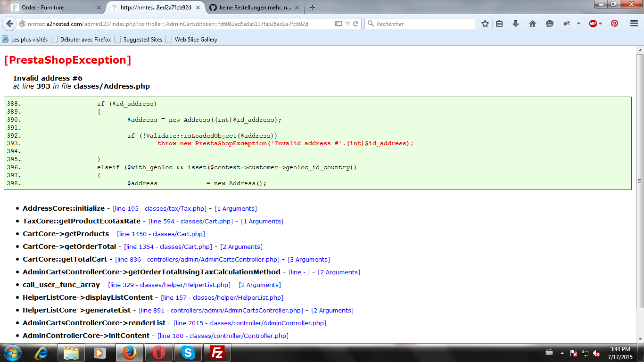644x362 pixels.
Task: Open line 836 AdminCartsController.php link
Action: [x=198, y=259]
